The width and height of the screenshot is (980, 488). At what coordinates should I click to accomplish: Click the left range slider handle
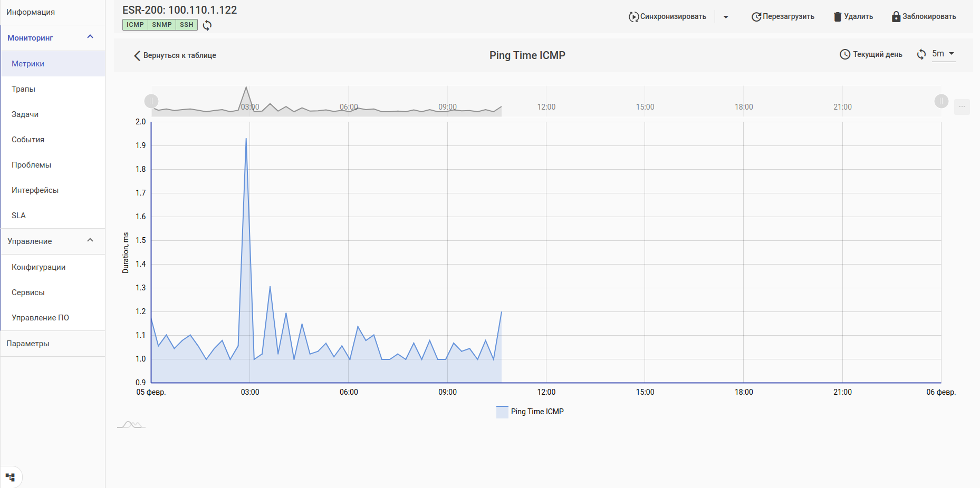pyautogui.click(x=151, y=101)
